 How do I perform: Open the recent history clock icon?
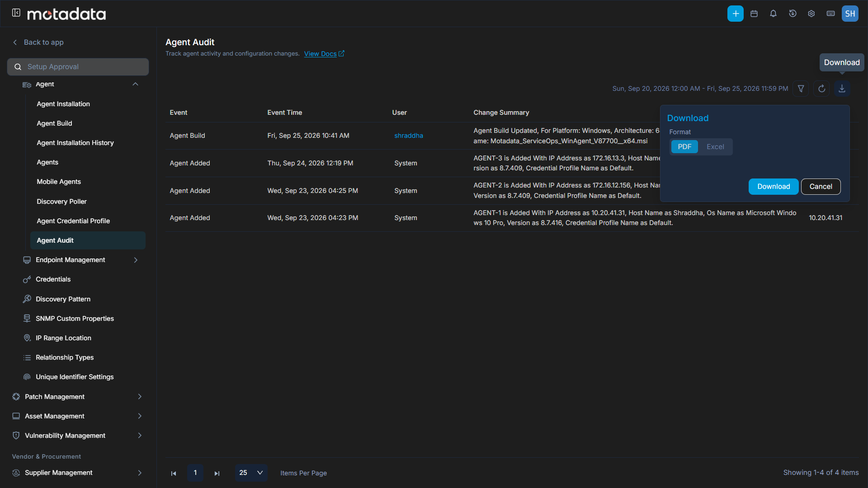pos(793,14)
